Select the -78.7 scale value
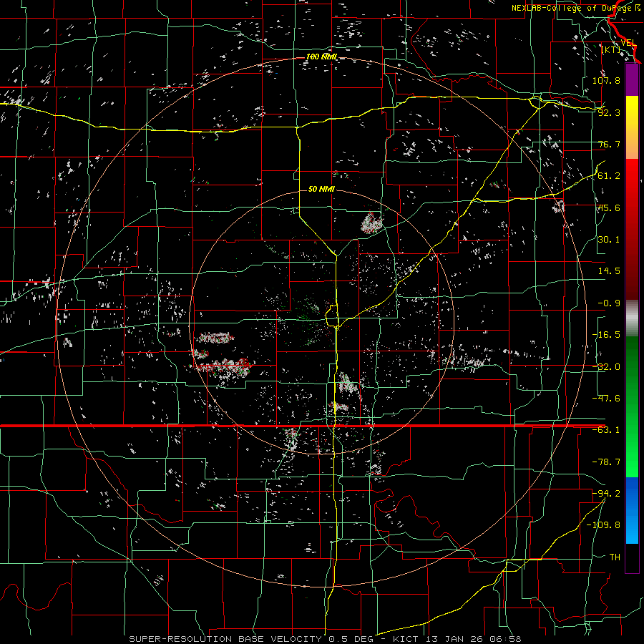This screenshot has height=644, width=644. pos(606,462)
